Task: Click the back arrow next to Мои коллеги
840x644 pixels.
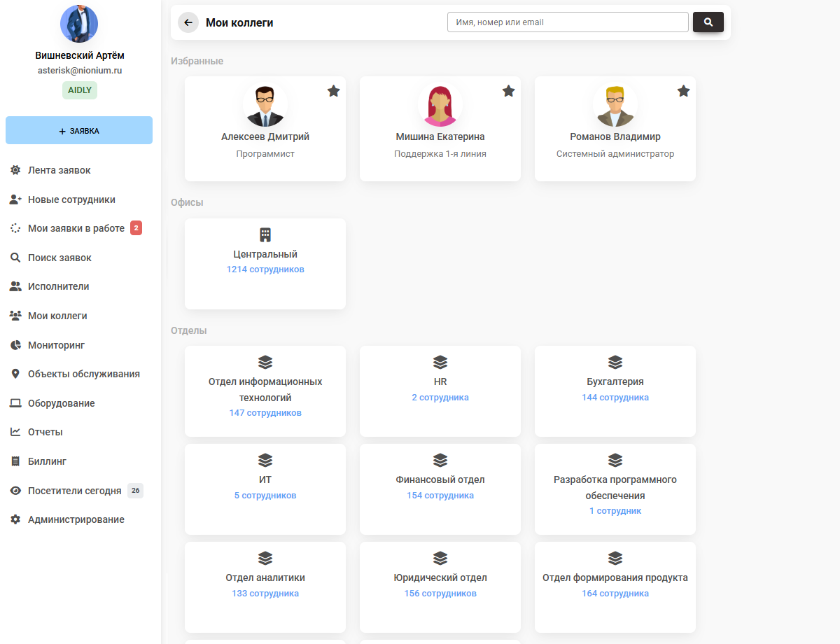Action: click(188, 22)
